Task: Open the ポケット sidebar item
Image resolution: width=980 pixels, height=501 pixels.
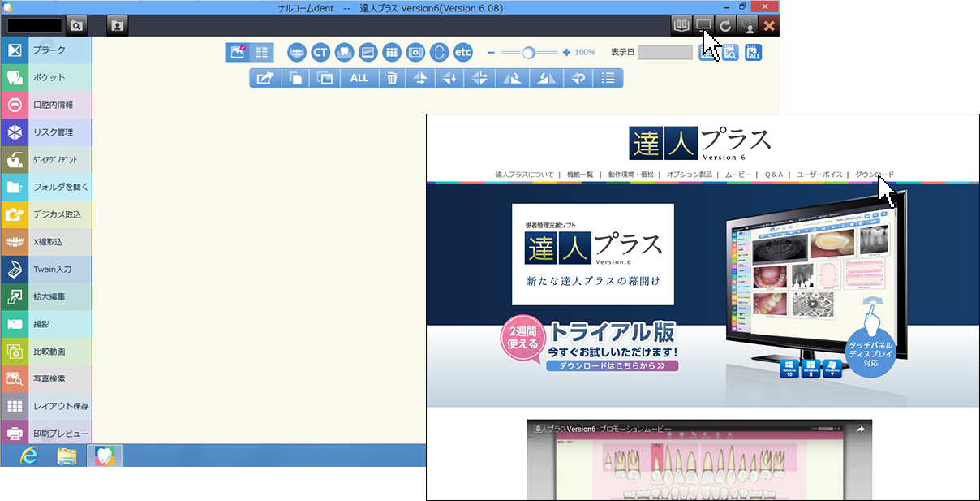Action: [x=46, y=78]
